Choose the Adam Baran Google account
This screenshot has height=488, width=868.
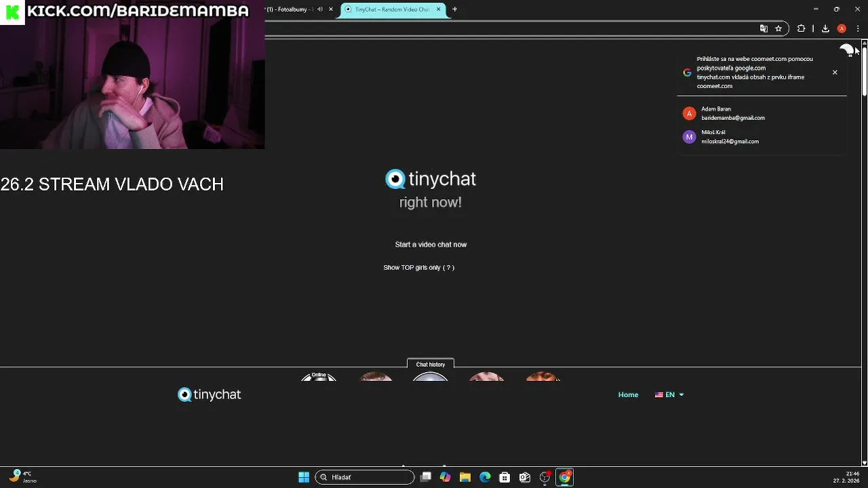(762, 113)
